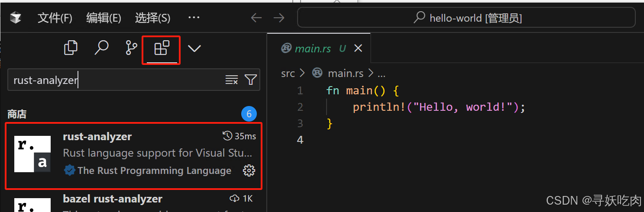
Task: Click the closing brace on line 3
Action: click(x=330, y=124)
